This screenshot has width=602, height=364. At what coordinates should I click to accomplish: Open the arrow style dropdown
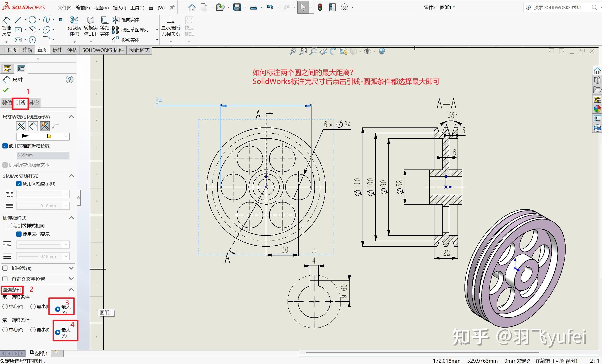tap(43, 136)
